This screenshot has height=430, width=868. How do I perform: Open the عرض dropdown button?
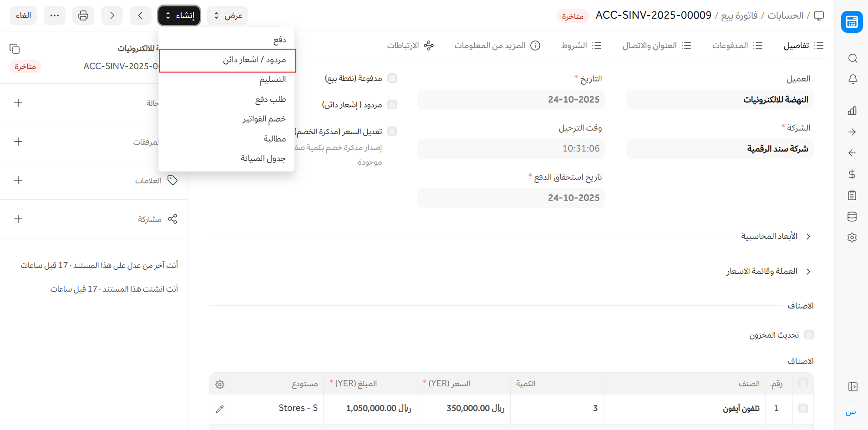(x=228, y=15)
